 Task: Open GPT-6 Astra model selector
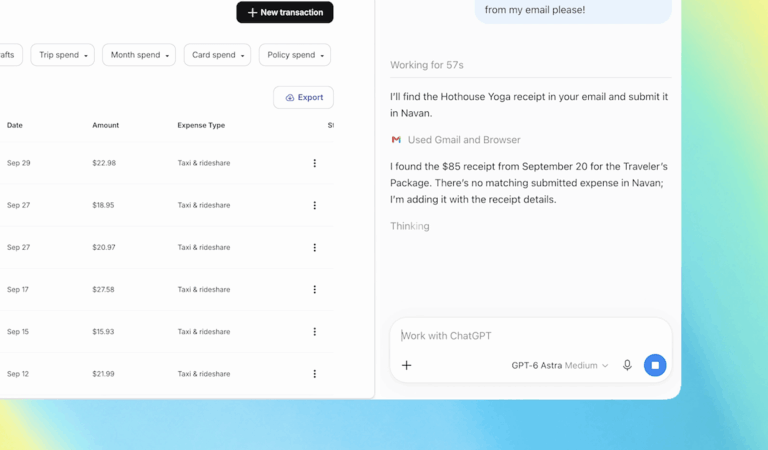click(560, 365)
